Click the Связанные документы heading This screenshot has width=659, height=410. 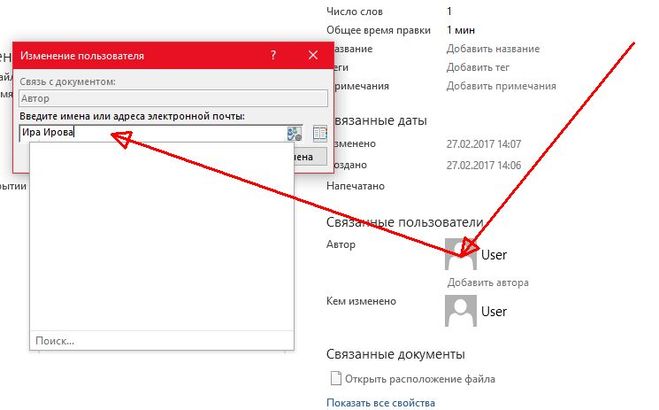pyautogui.click(x=395, y=353)
